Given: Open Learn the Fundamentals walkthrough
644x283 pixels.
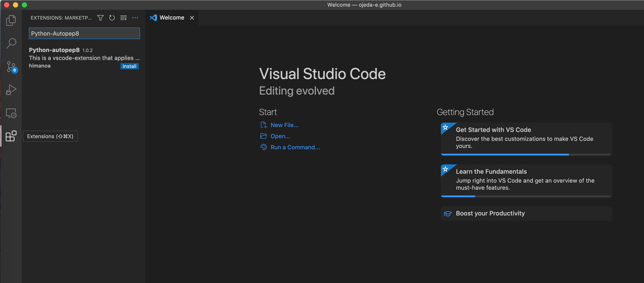Looking at the screenshot, I should [526, 181].
